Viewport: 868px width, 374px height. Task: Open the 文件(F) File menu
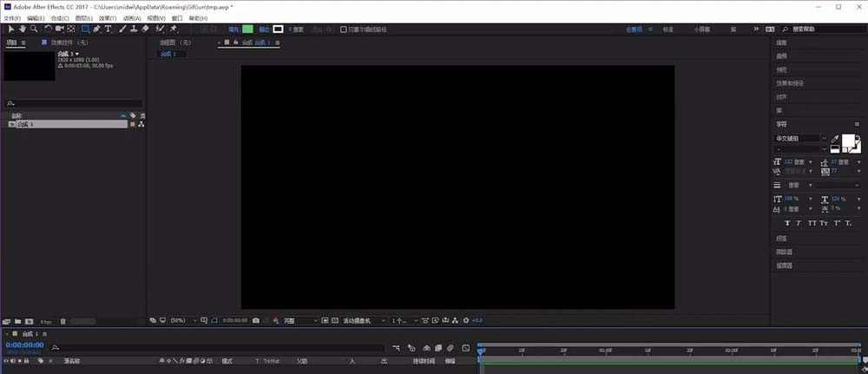point(11,18)
